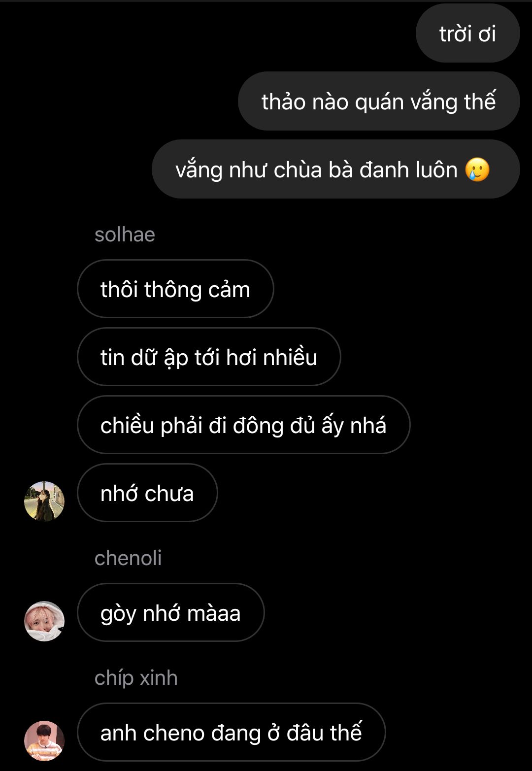The width and height of the screenshot is (532, 771).
Task: Tap the 'nhớ chưa' message bubble
Action: click(x=147, y=493)
